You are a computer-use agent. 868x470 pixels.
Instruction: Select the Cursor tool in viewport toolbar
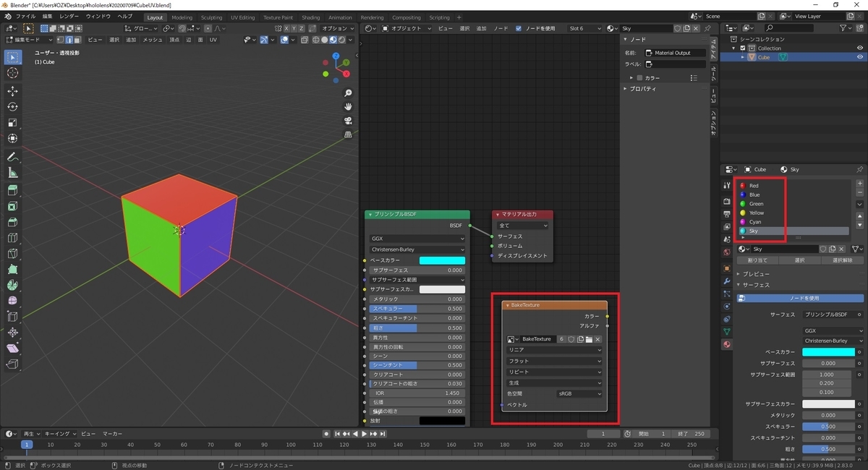13,73
